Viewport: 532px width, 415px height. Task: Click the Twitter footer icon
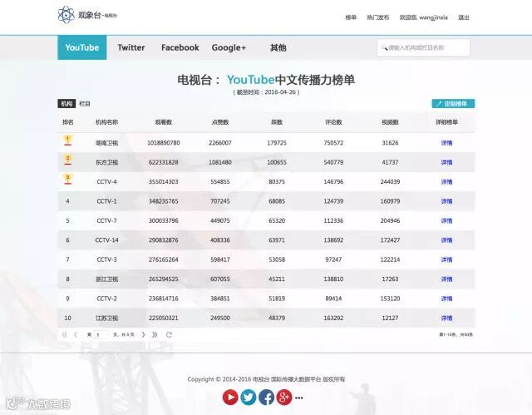pos(249,397)
